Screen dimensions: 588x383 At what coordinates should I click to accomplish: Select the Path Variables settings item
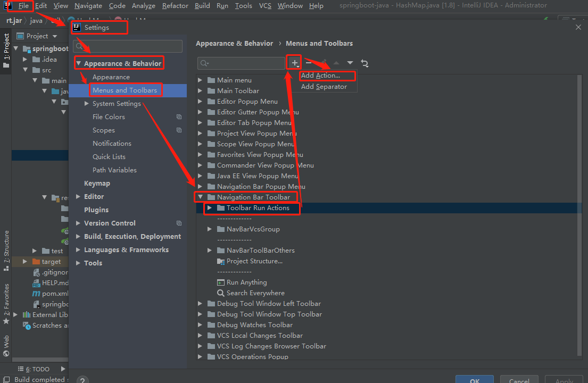point(114,170)
